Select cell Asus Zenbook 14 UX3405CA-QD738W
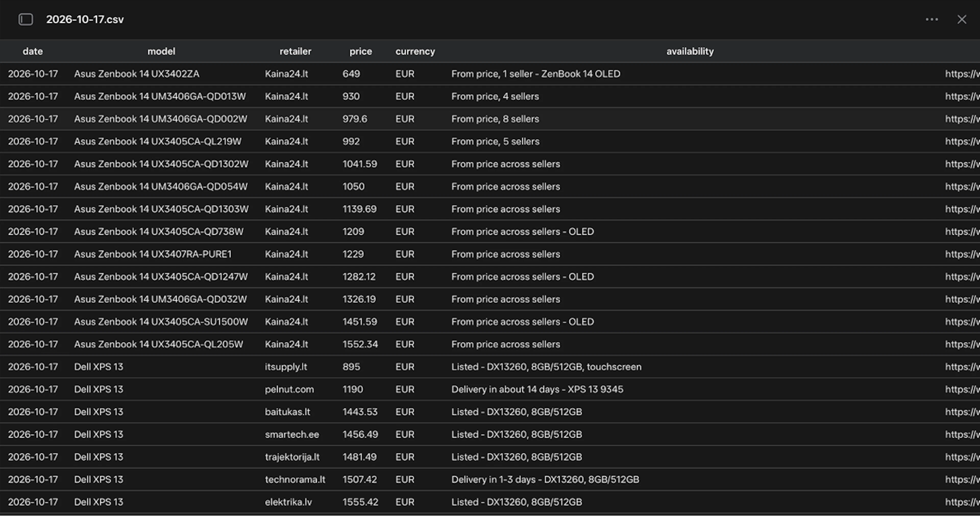The height and width of the screenshot is (516, 980). pyautogui.click(x=159, y=231)
